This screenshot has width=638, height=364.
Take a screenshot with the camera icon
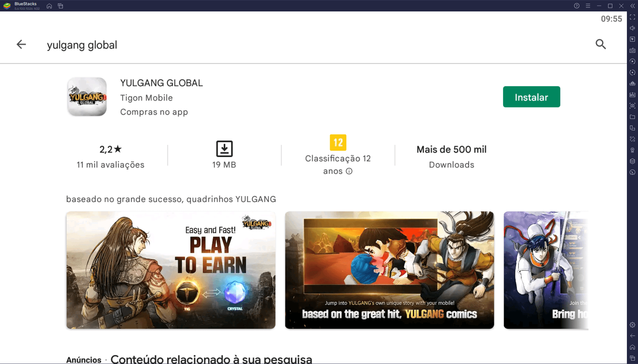pyautogui.click(x=632, y=106)
